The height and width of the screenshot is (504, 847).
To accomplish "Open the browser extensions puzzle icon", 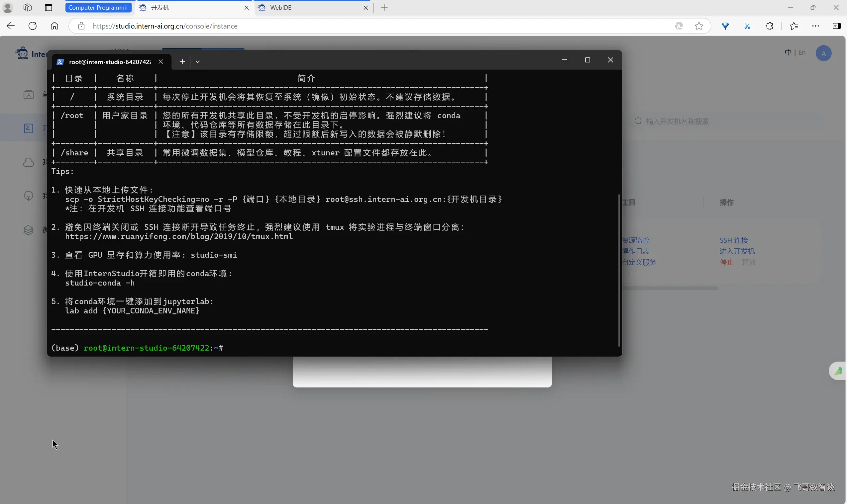I will coord(769,26).
